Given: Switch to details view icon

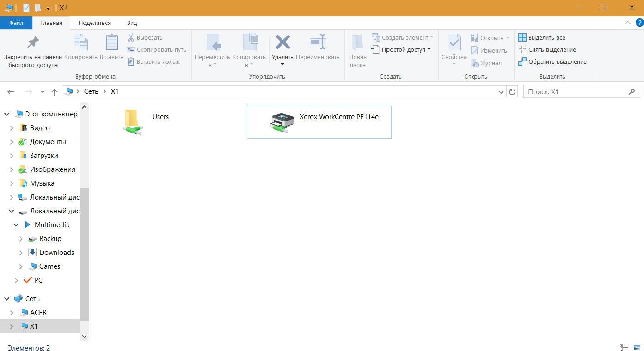Looking at the screenshot, I should point(624,347).
